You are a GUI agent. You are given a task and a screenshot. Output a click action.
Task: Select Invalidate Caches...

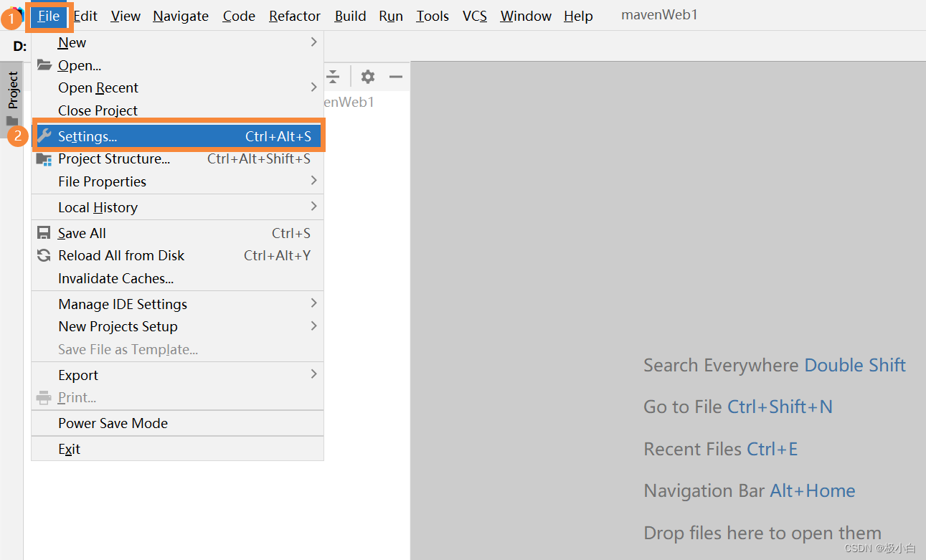[177, 278]
